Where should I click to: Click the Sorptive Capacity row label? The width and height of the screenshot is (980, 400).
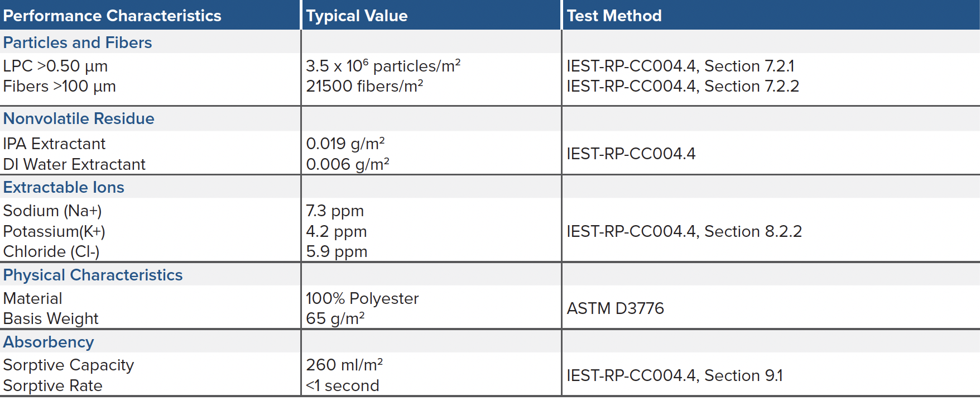pos(69,365)
